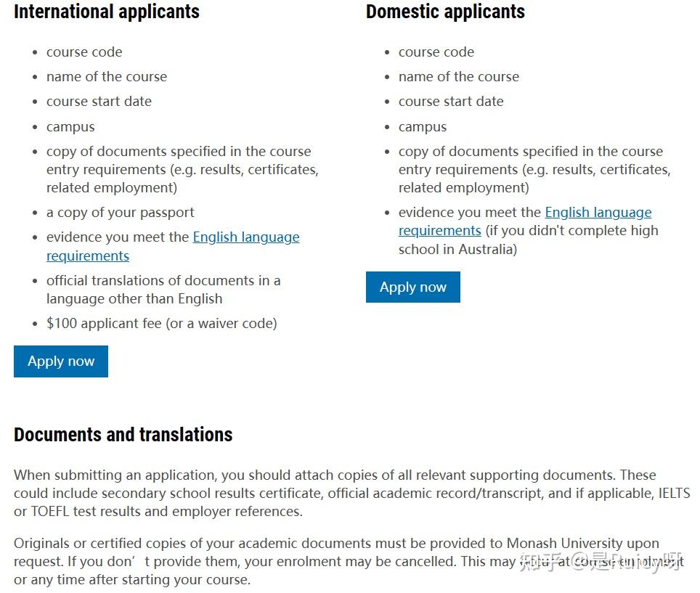Click the Documents and translations heading
This screenshot has width=700, height=593.
[x=123, y=434]
